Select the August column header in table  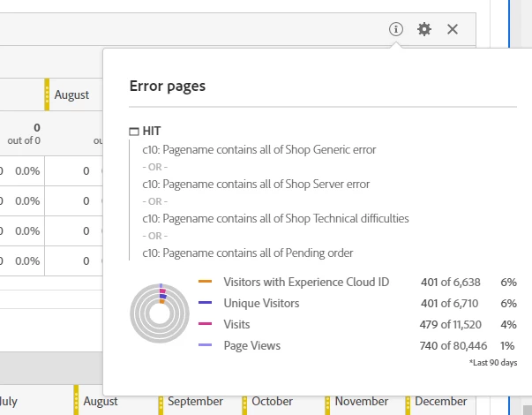(x=71, y=94)
